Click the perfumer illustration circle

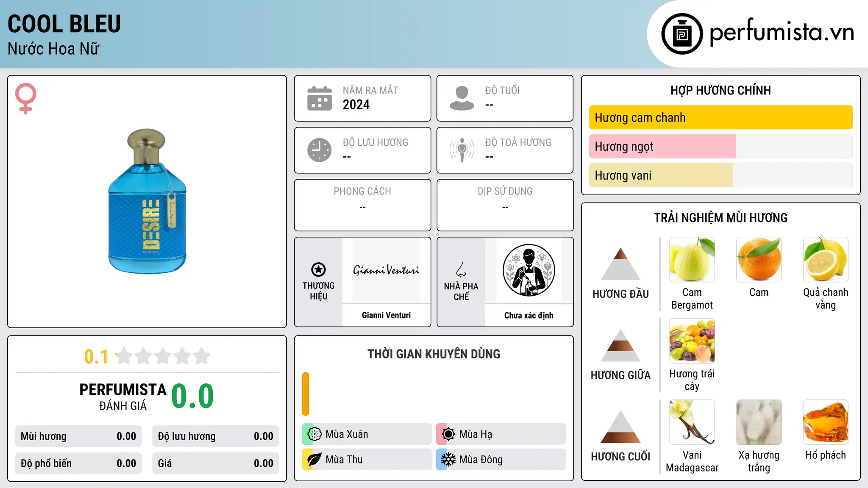[x=529, y=270]
